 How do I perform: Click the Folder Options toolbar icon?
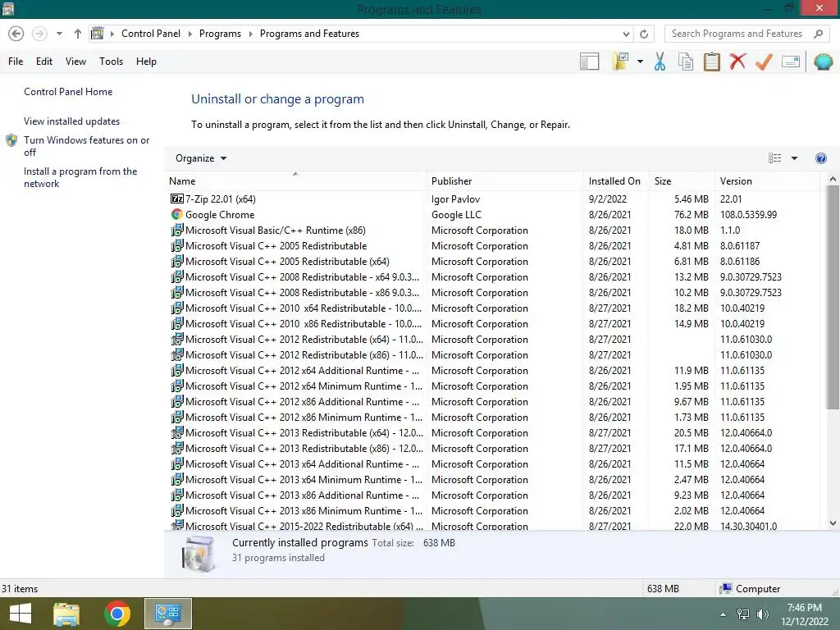tap(620, 62)
